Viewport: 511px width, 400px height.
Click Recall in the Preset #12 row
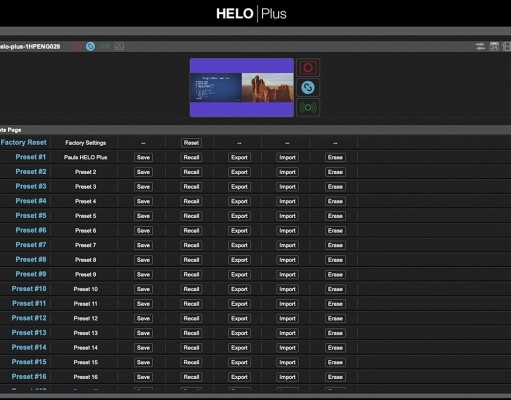[x=191, y=319]
